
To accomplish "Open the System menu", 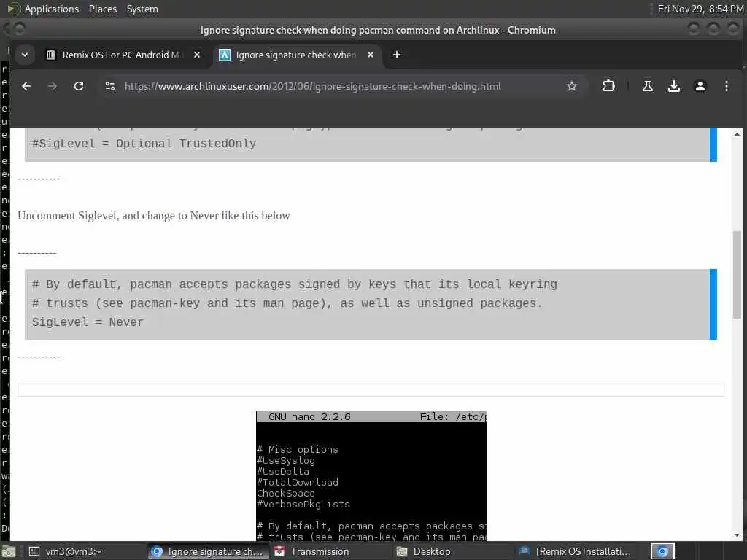I will pos(142,9).
